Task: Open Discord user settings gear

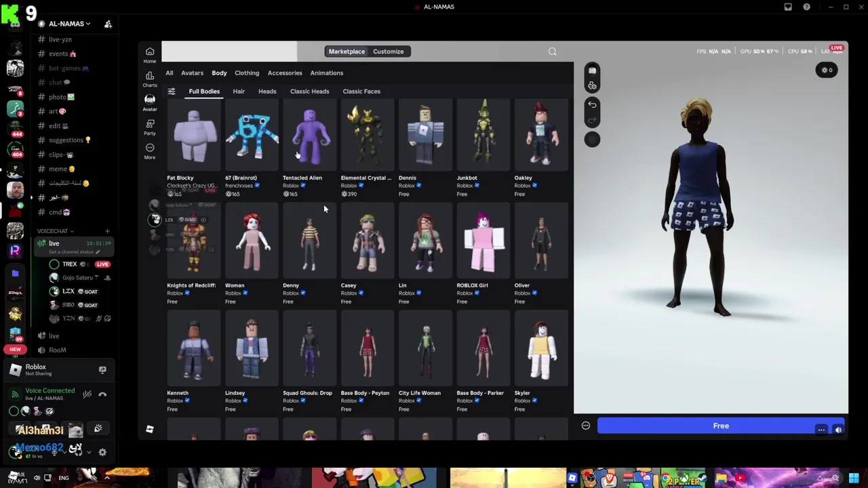Action: [102, 452]
